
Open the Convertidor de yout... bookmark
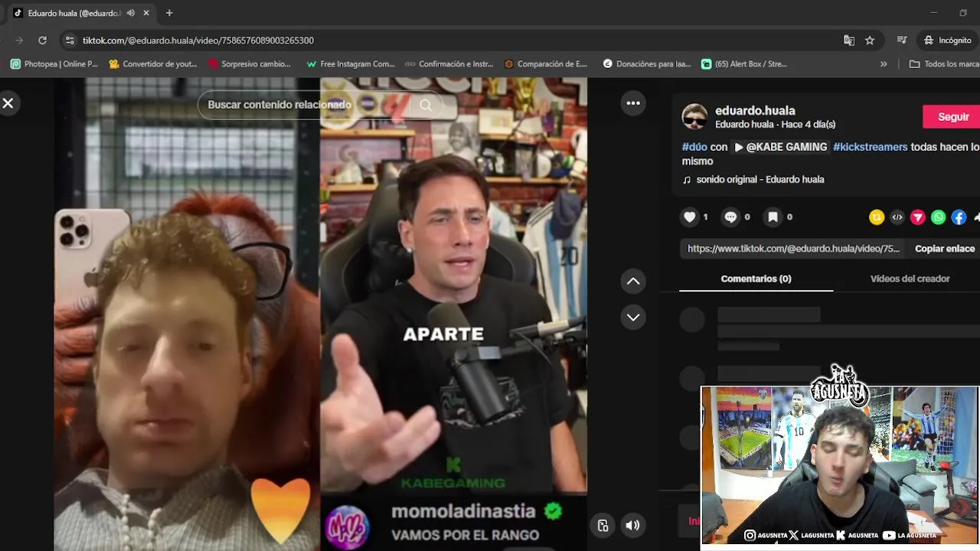coord(153,64)
